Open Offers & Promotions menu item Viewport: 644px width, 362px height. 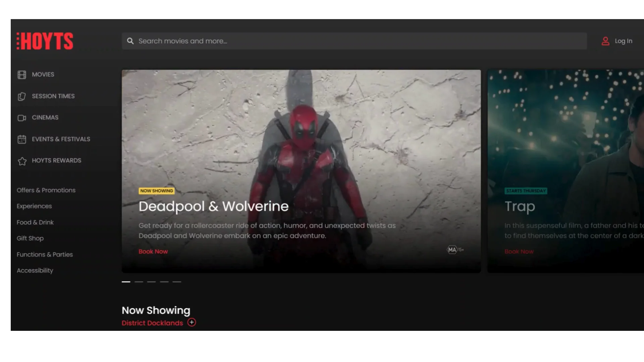point(46,190)
